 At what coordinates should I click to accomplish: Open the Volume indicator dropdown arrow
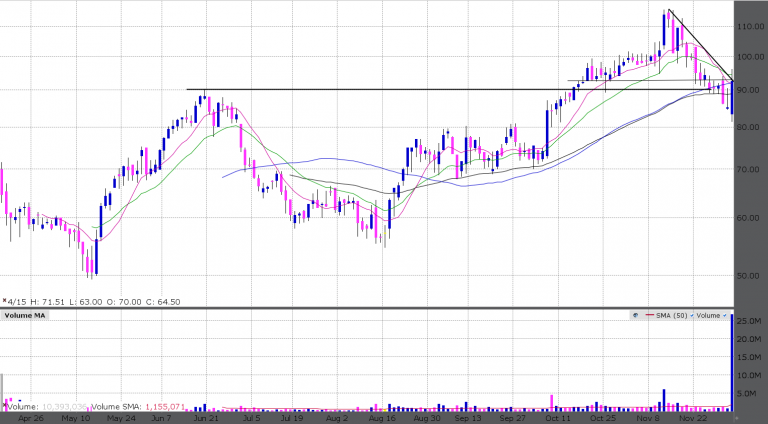tap(726, 316)
